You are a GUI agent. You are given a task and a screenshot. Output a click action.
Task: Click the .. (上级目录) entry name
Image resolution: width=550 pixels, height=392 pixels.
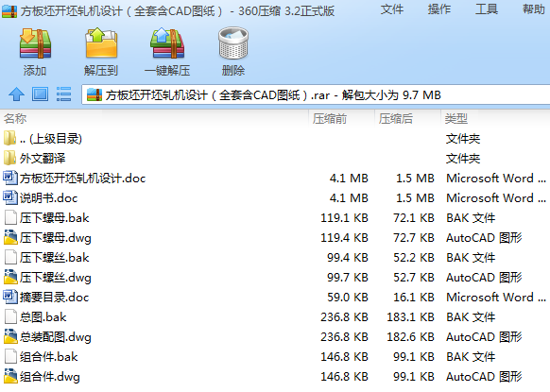click(51, 139)
